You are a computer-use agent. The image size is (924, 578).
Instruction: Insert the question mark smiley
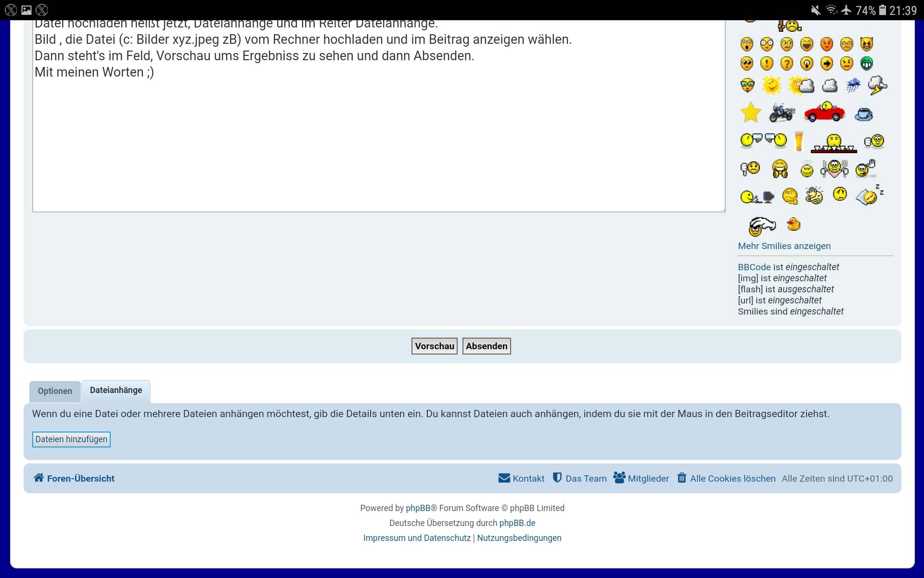pos(786,64)
